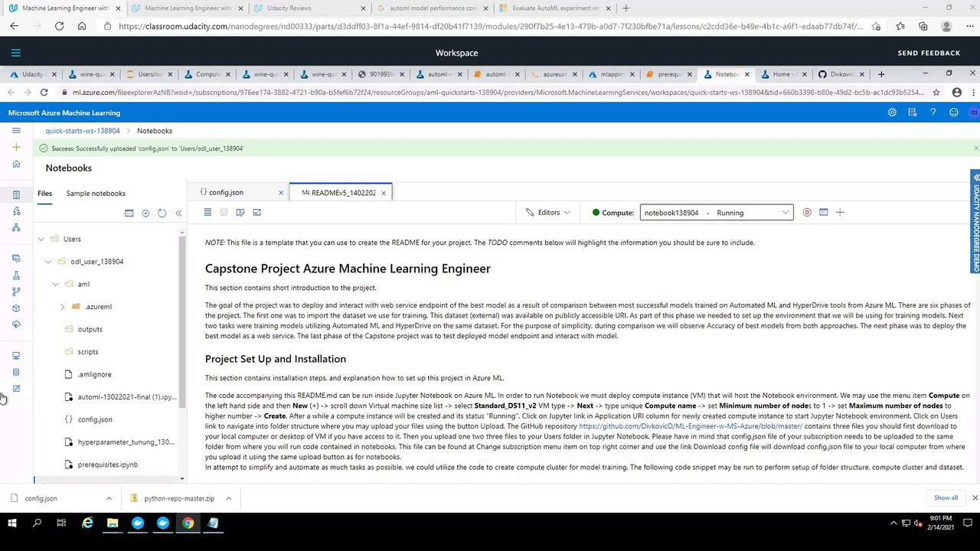Image resolution: width=980 pixels, height=551 pixels.
Task: Open Compute monitor icon in sidebar
Action: (x=16, y=356)
